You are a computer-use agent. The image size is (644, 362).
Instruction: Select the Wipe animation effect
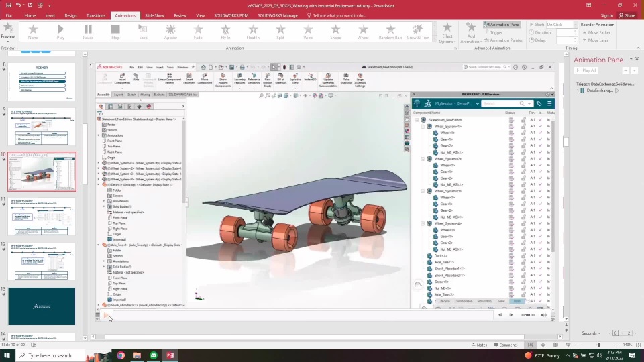308,32
